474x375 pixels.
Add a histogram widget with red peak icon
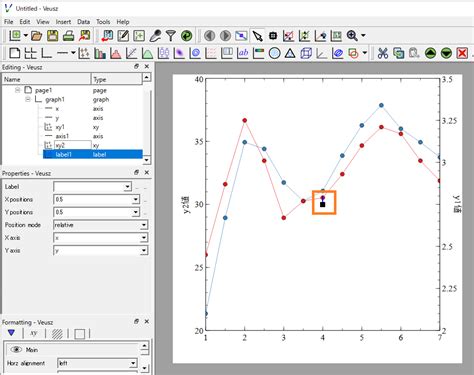click(x=116, y=53)
